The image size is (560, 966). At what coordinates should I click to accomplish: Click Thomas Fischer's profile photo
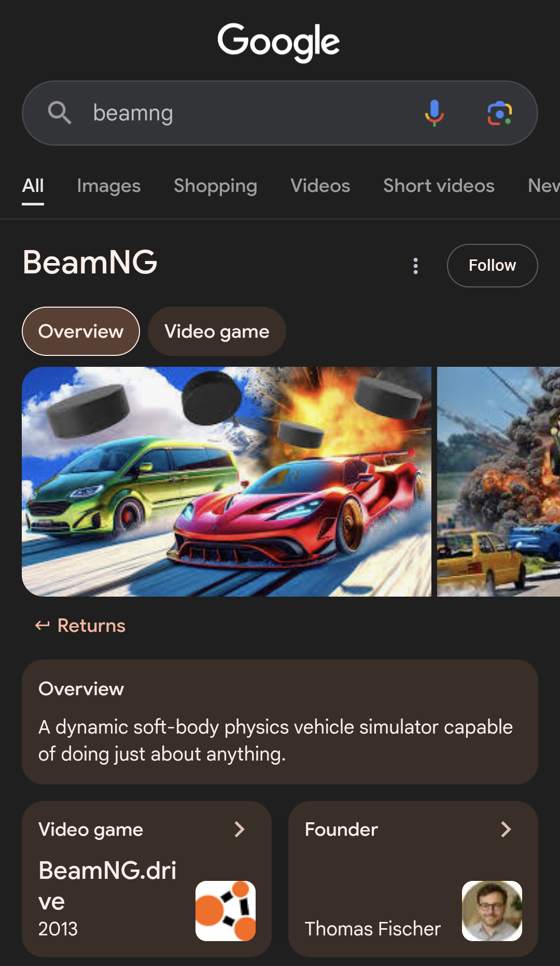pos(492,910)
